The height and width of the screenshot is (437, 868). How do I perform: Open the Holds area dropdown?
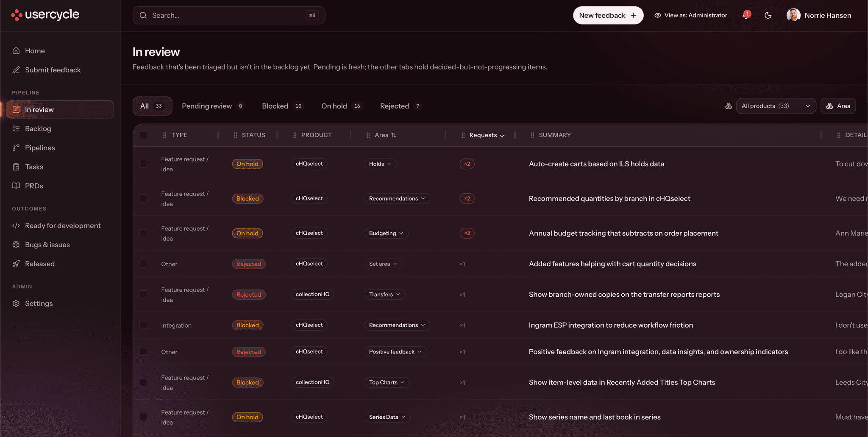(x=380, y=164)
